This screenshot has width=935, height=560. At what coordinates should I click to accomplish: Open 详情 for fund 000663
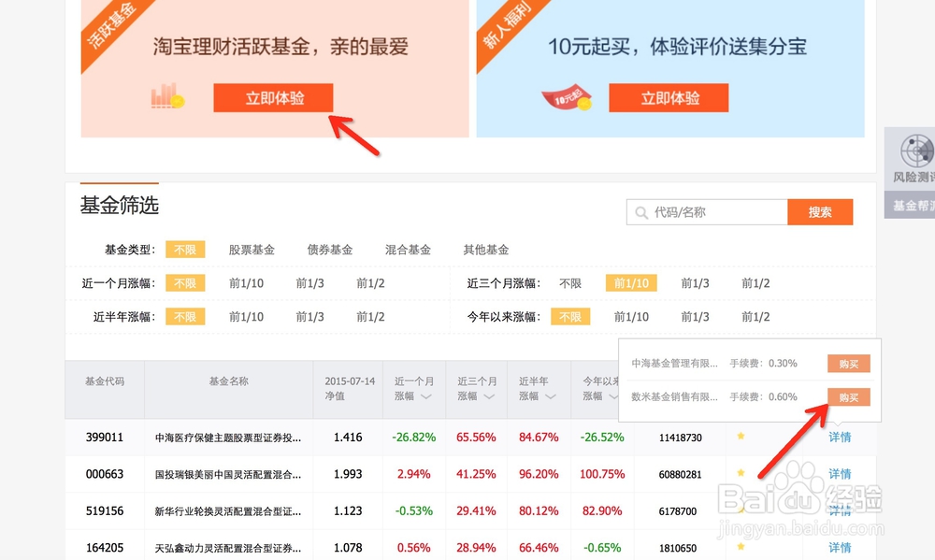(840, 474)
